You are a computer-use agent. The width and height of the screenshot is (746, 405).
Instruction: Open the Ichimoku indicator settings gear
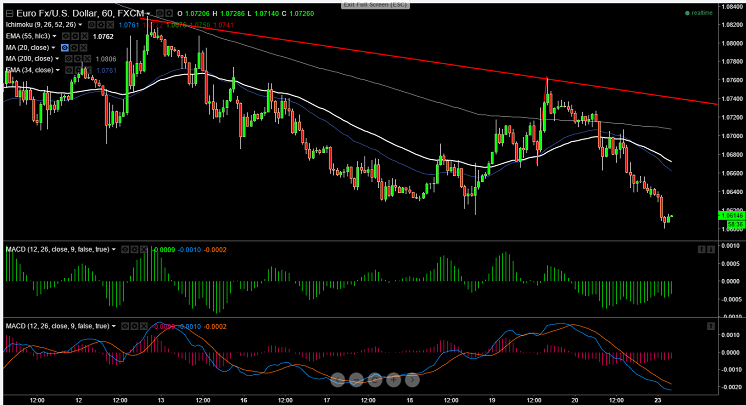(101, 25)
